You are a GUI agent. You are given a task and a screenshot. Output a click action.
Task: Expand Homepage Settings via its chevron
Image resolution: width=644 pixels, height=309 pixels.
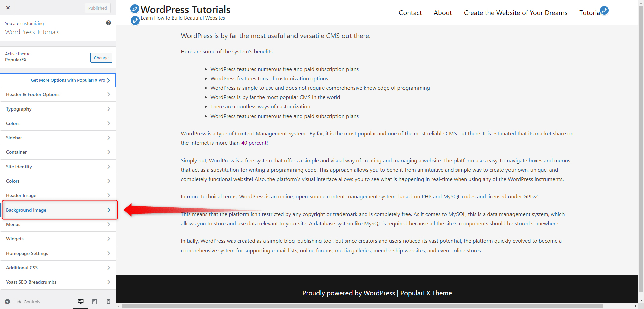pyautogui.click(x=109, y=253)
